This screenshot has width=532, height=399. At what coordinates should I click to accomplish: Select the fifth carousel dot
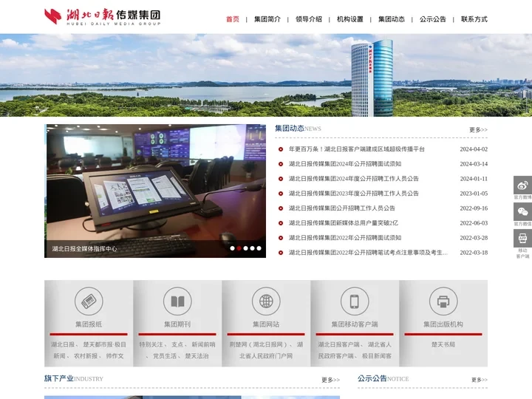259,248
